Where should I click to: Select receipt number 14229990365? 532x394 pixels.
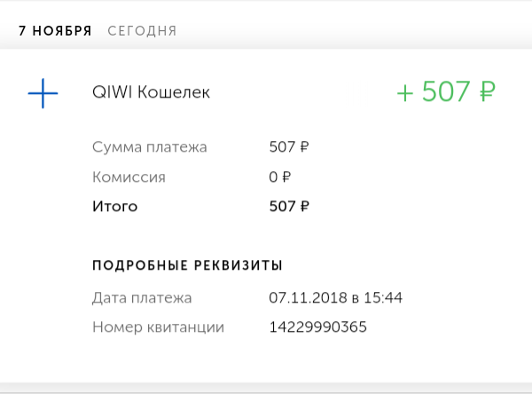[x=317, y=327]
